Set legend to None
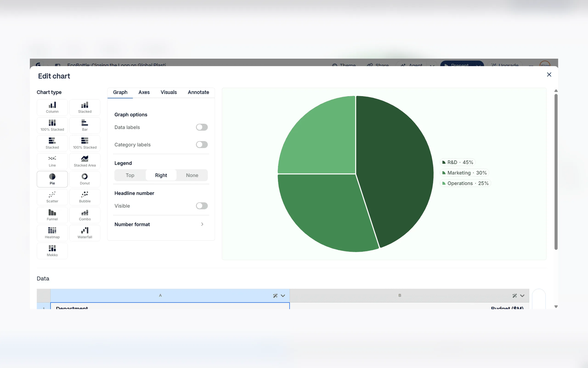588x368 pixels. point(192,175)
